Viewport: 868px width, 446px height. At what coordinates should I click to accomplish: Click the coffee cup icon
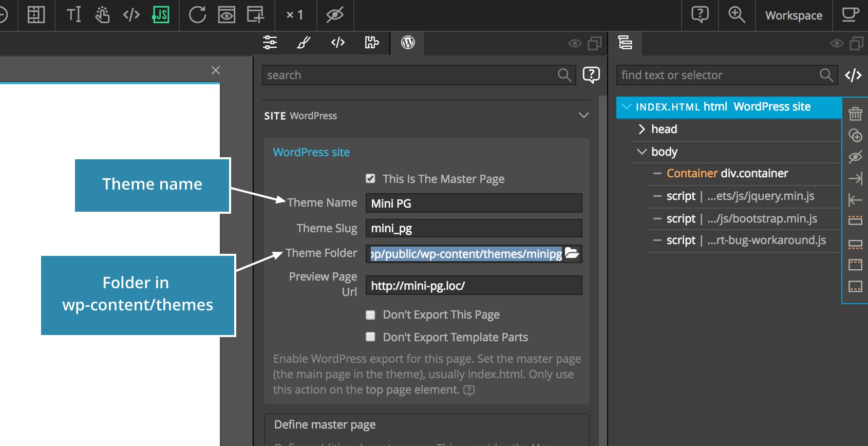(851, 14)
